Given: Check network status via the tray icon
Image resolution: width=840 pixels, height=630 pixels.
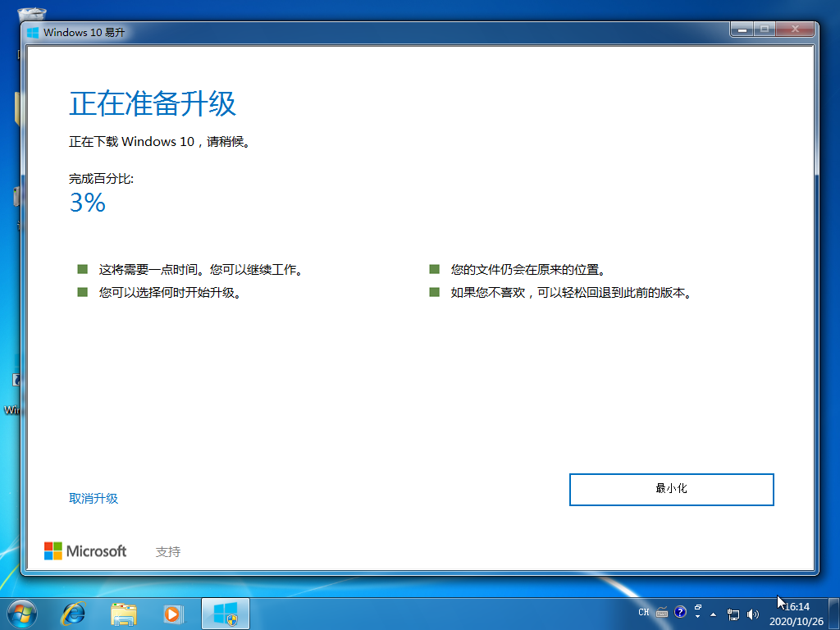Looking at the screenshot, I should [x=733, y=614].
